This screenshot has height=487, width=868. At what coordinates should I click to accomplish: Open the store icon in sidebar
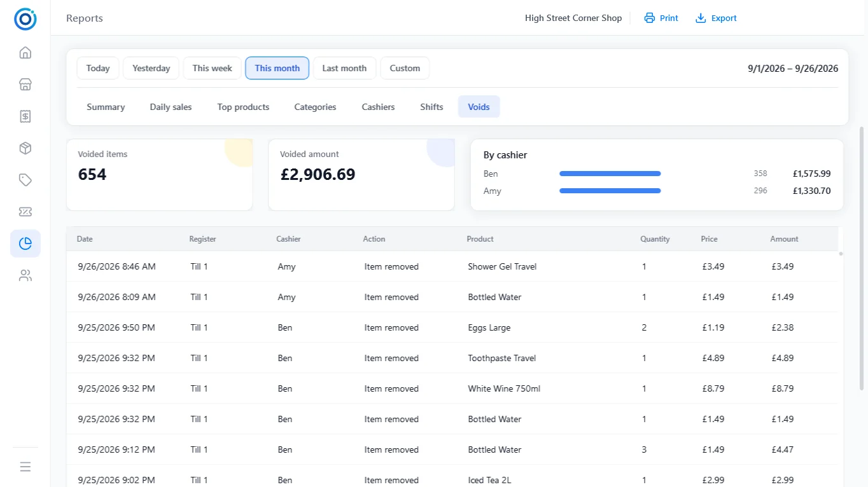[x=25, y=85]
